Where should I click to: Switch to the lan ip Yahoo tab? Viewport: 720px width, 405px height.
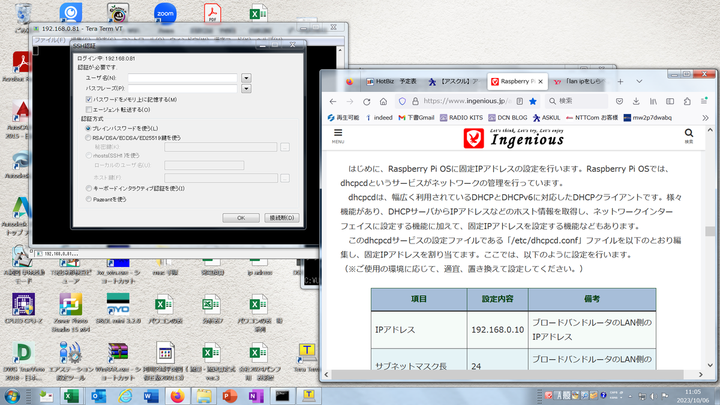[580, 81]
